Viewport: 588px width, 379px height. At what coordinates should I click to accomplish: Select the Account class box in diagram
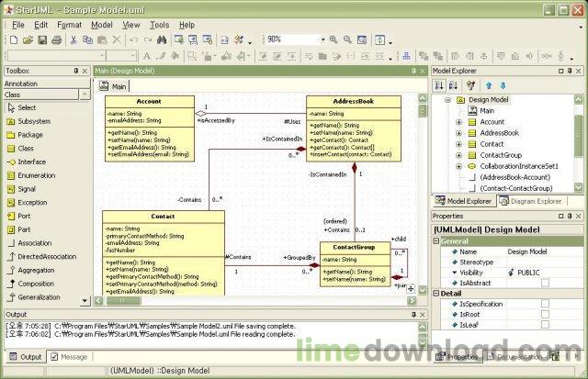pos(150,128)
